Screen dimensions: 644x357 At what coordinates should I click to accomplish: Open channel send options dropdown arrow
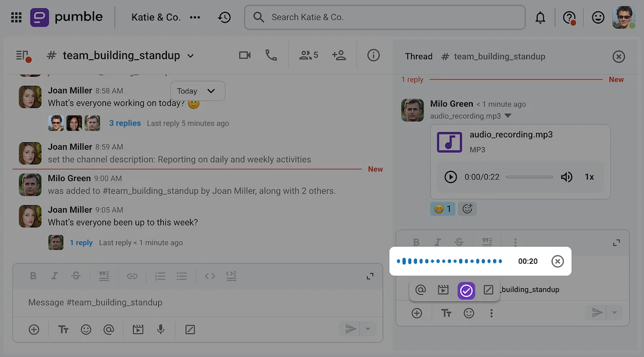pyautogui.click(x=368, y=329)
